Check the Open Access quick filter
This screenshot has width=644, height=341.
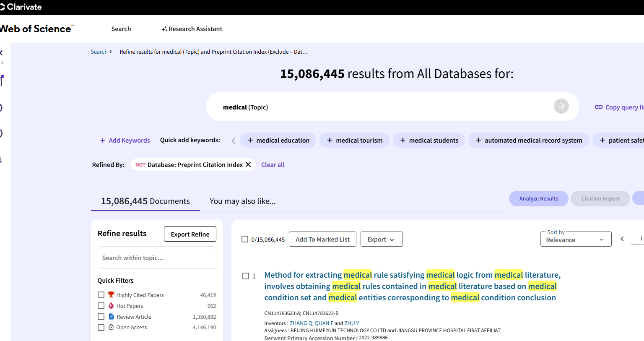(x=101, y=327)
